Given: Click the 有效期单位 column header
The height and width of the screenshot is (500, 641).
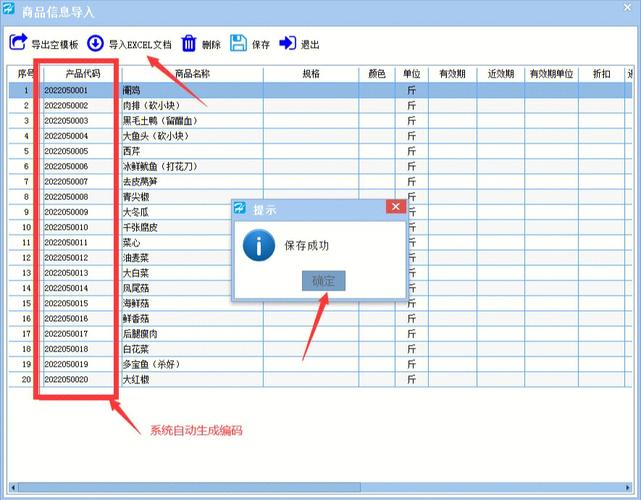Looking at the screenshot, I should pos(551,74).
